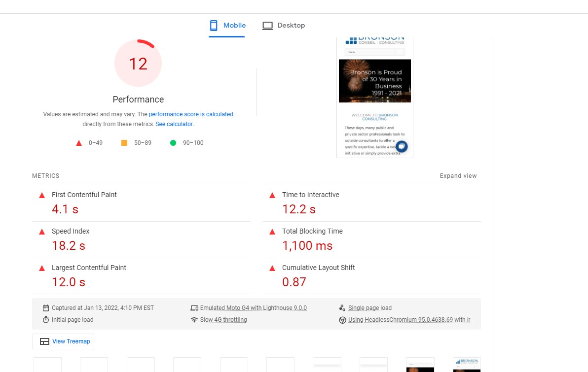This screenshot has width=588, height=372.
Task: Click the METRICS section label
Action: coord(46,176)
